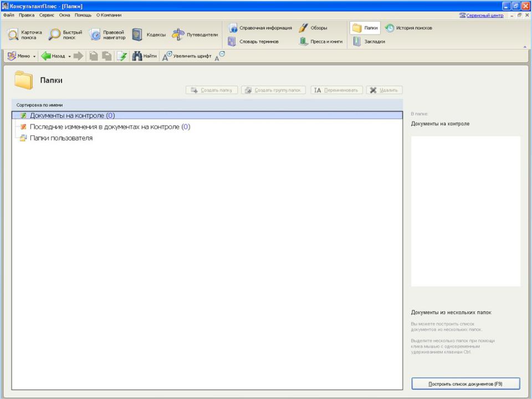Open the Файл menu
This screenshot has width=532, height=399.
tap(9, 15)
